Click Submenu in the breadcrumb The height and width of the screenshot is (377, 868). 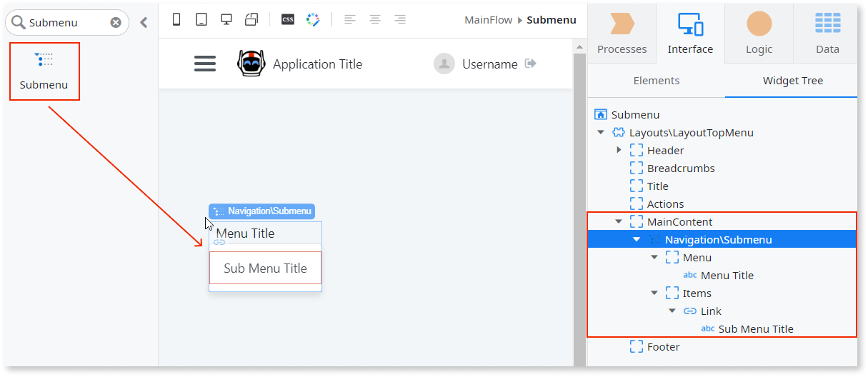coord(552,20)
